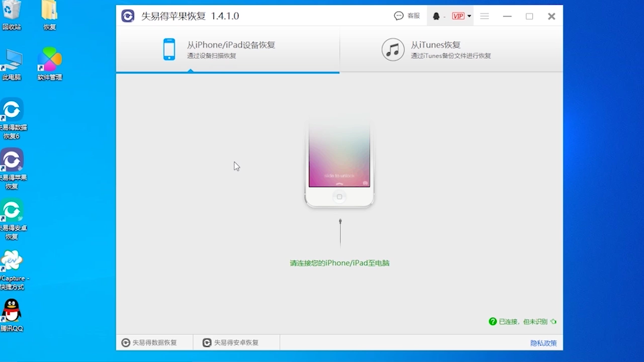644x362 pixels.
Task: Click the QQ penguin account icon
Action: tap(436, 16)
